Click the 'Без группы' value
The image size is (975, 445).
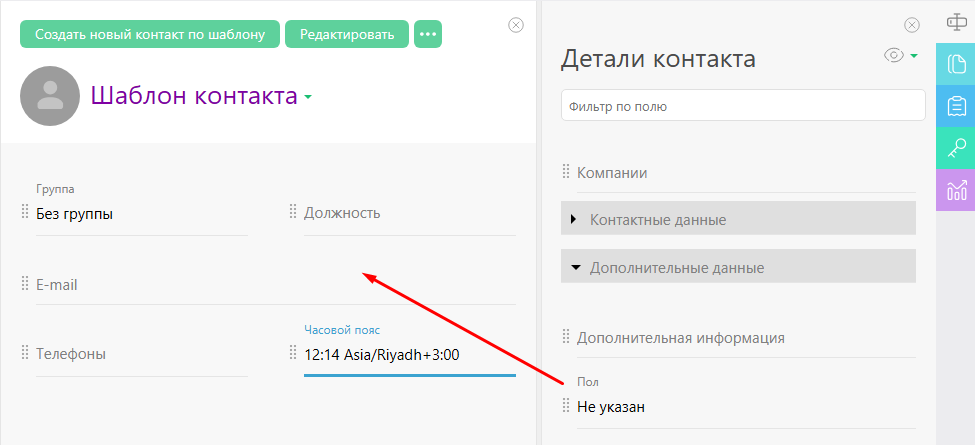pos(75,214)
